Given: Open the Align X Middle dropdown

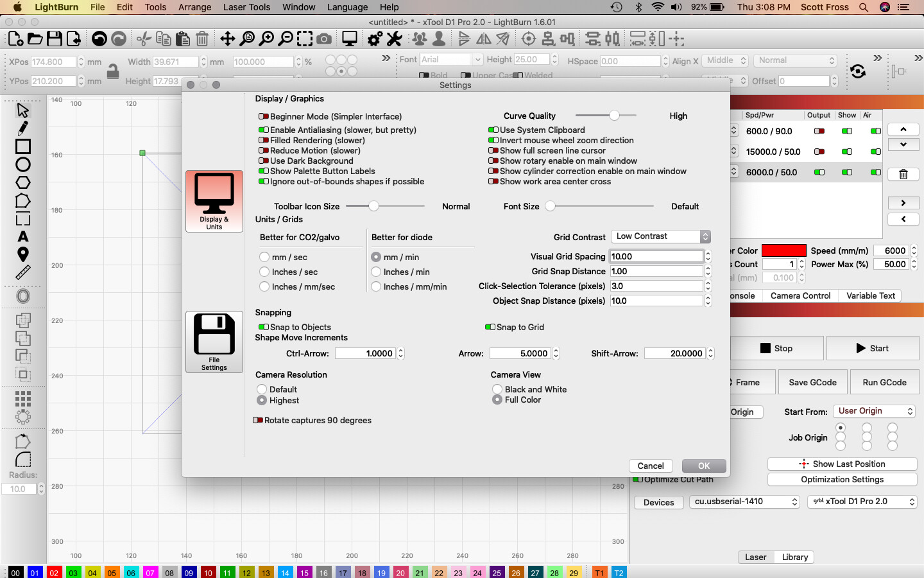Looking at the screenshot, I should [725, 60].
